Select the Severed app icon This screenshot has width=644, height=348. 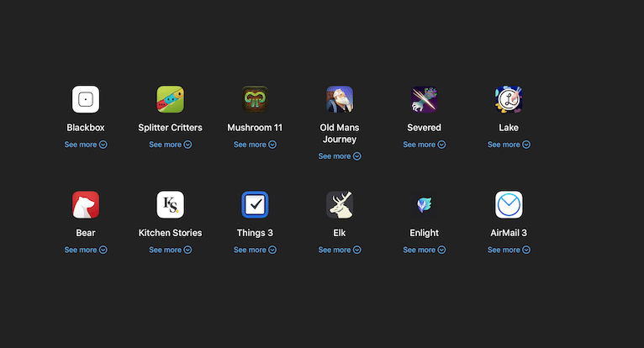(424, 99)
